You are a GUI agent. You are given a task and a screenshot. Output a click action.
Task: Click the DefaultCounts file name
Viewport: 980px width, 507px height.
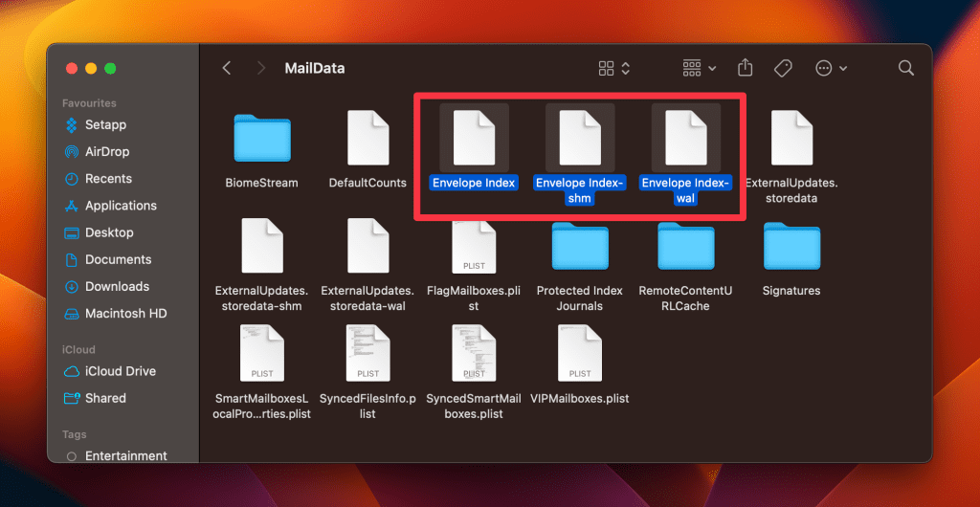pyautogui.click(x=368, y=183)
